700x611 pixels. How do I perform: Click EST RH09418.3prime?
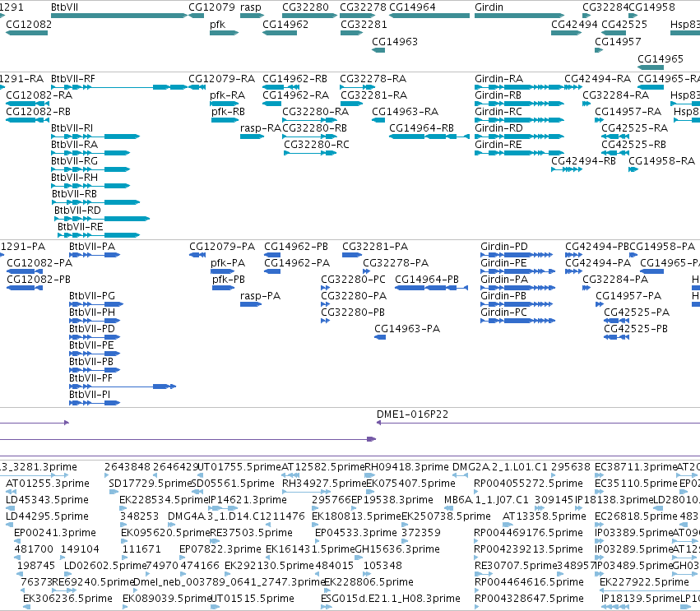tap(406, 467)
